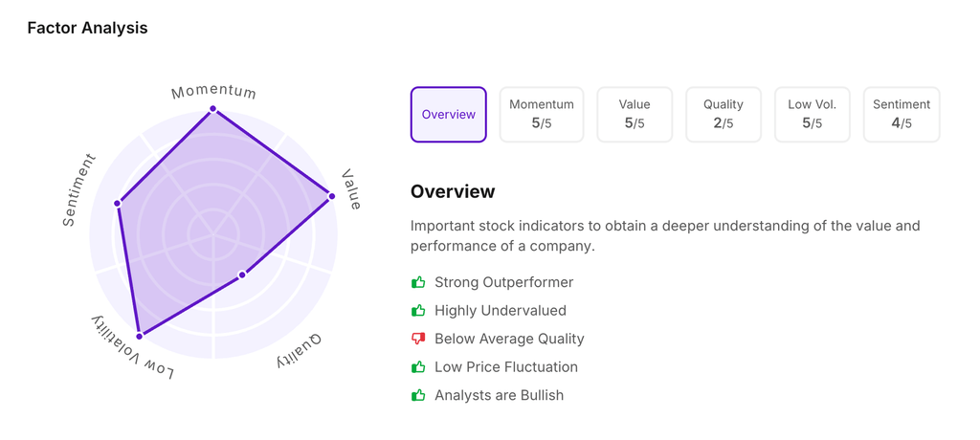Click the Strong Outperformer text
This screenshot has height=440, width=980.
(504, 282)
